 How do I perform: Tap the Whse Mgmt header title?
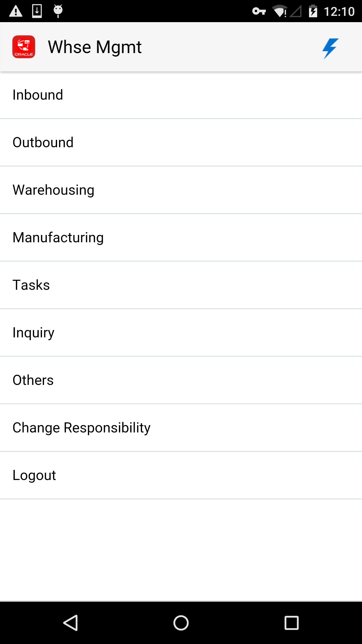[95, 47]
